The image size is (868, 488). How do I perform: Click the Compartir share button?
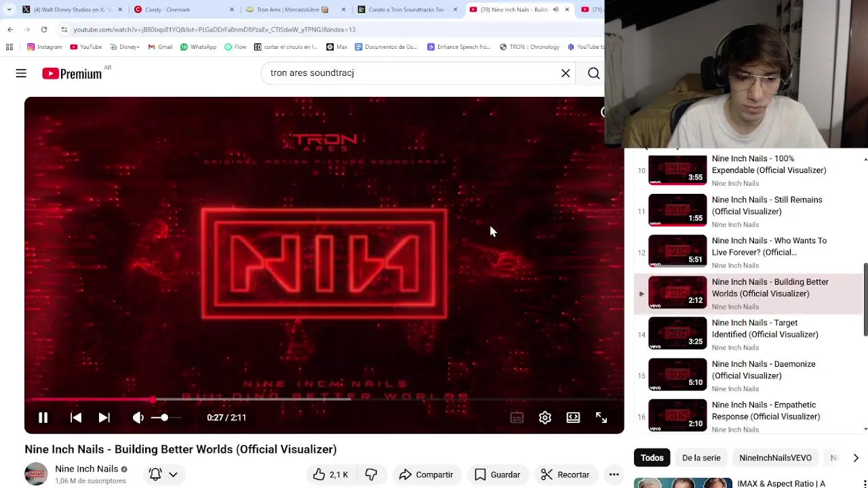coord(426,474)
